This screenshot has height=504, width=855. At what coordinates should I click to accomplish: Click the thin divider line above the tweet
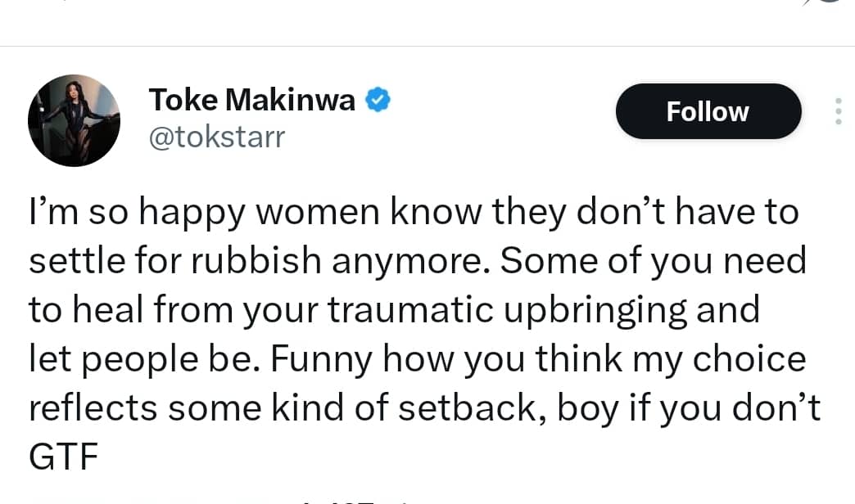427,46
